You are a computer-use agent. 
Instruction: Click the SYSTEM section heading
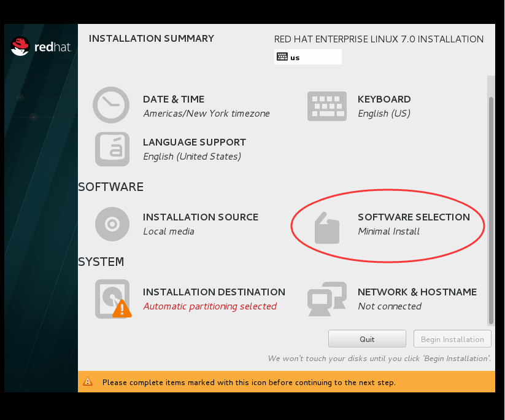coord(101,262)
